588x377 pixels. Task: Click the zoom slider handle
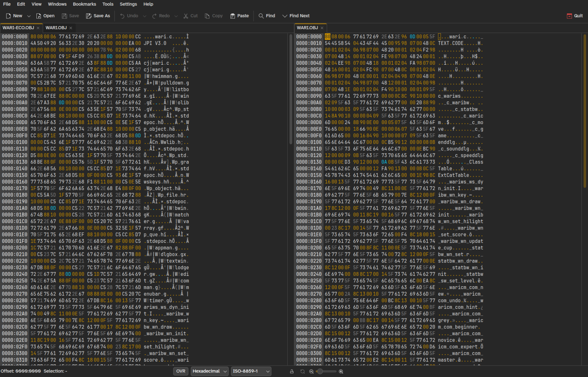[x=320, y=371]
